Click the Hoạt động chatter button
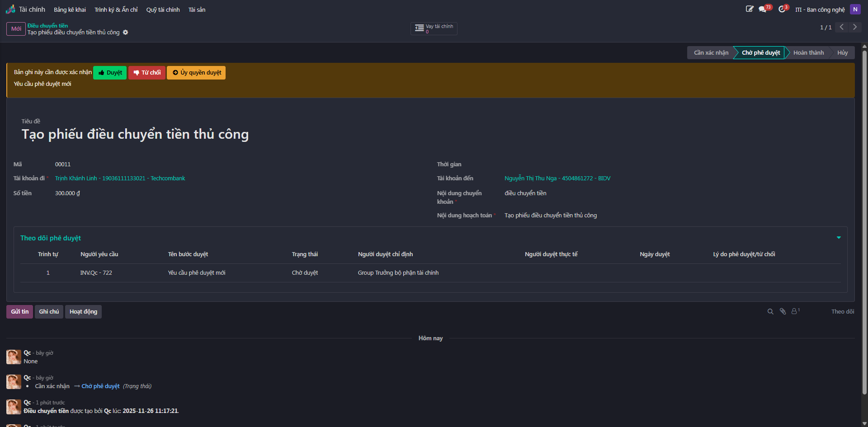The height and width of the screenshot is (427, 868). (83, 312)
